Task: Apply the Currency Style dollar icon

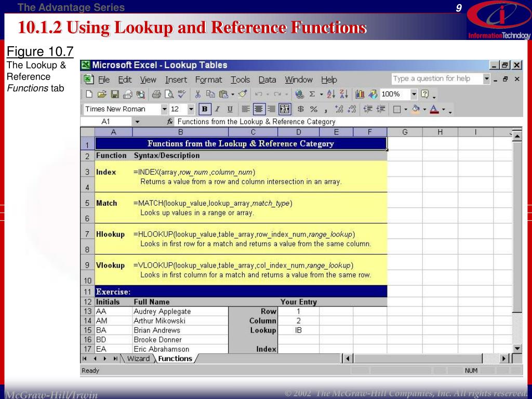Action: [301, 109]
